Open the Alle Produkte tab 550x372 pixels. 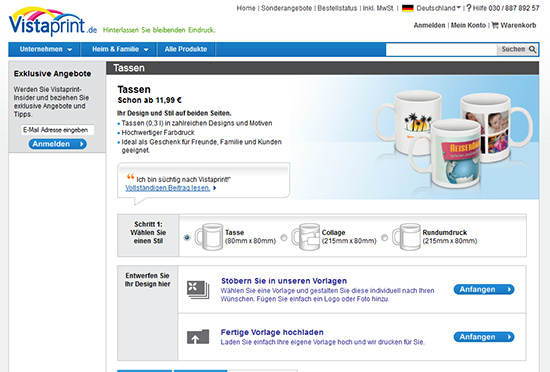click(186, 49)
